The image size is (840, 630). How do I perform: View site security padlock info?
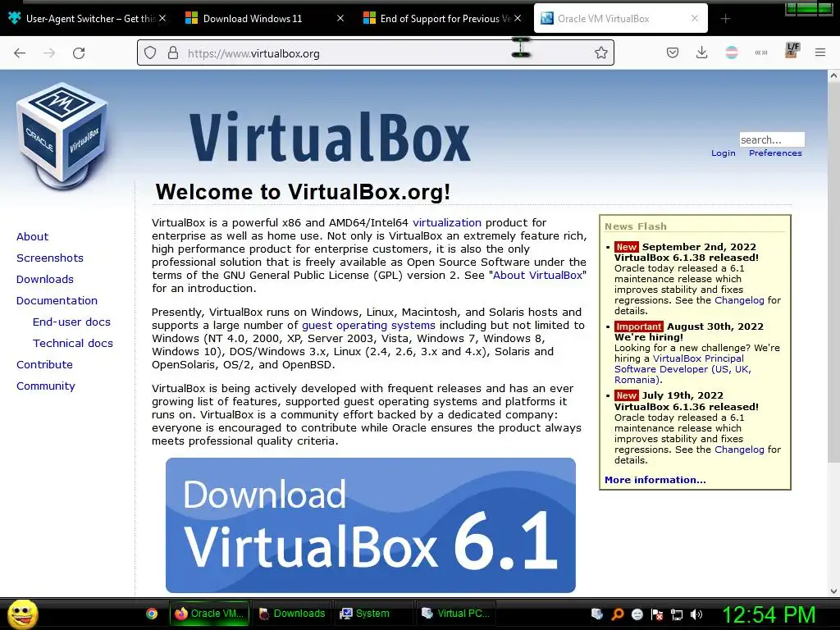pyautogui.click(x=172, y=53)
